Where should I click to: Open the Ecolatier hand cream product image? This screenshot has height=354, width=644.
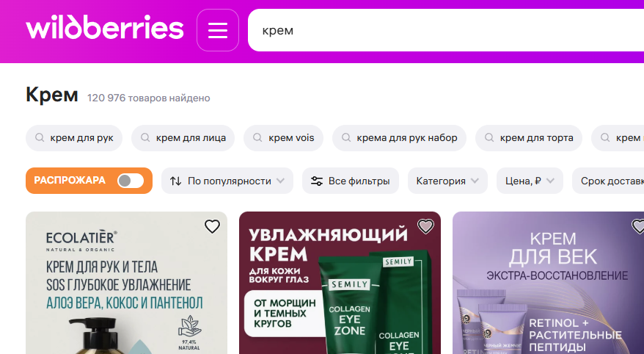coord(126,283)
